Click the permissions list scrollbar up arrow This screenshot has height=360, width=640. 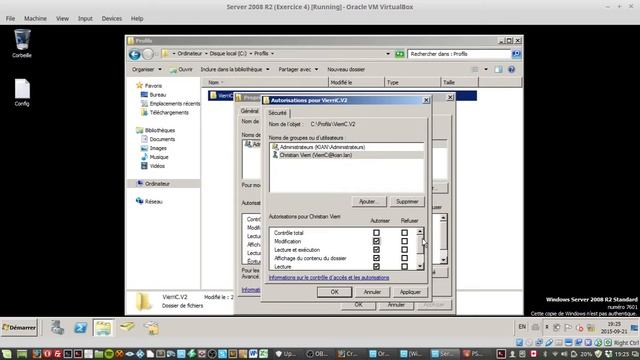420,232
